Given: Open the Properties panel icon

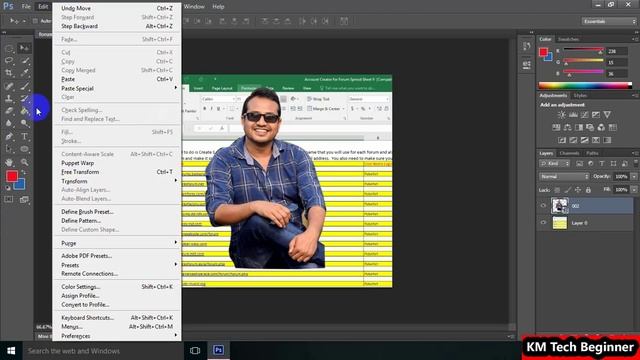Looking at the screenshot, I should point(527,64).
